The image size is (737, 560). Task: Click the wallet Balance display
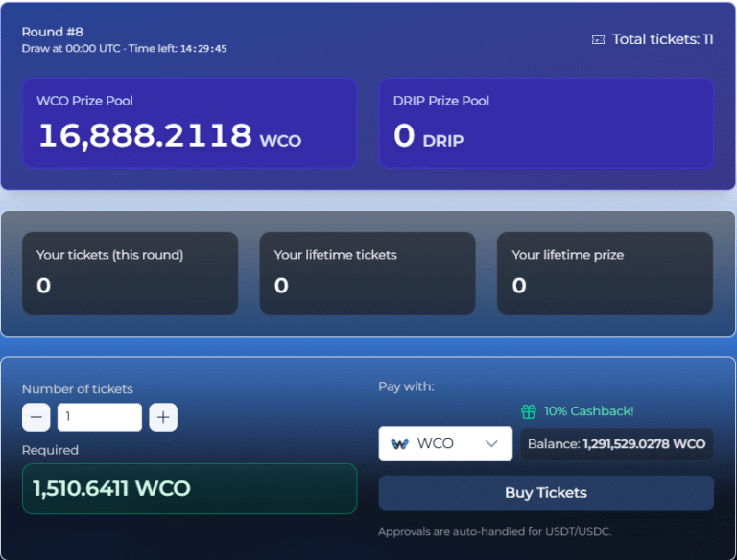(x=616, y=444)
